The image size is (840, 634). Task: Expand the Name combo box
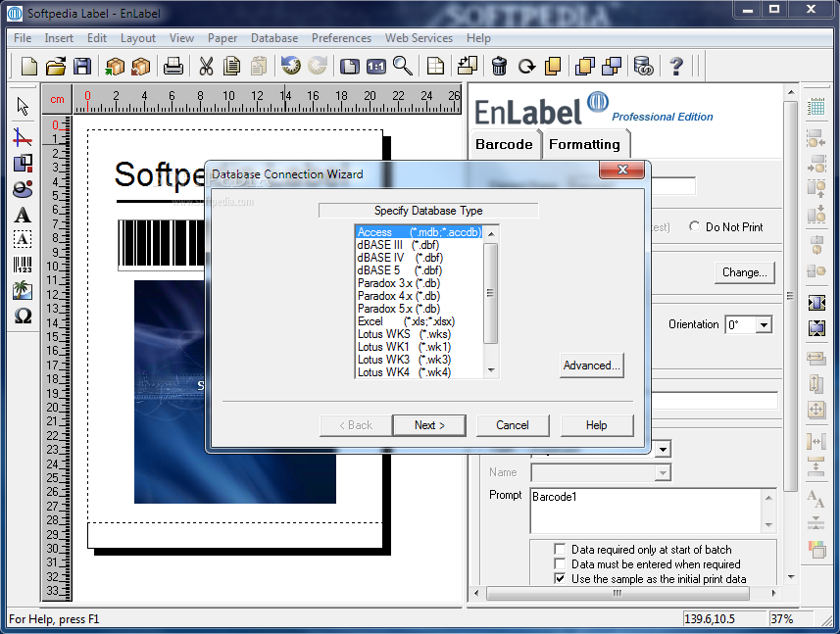click(663, 472)
